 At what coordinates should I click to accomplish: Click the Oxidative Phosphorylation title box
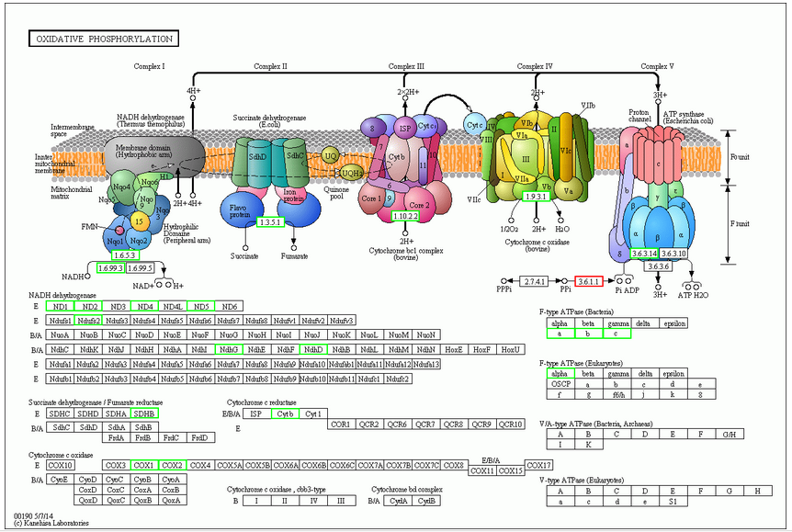(x=102, y=39)
